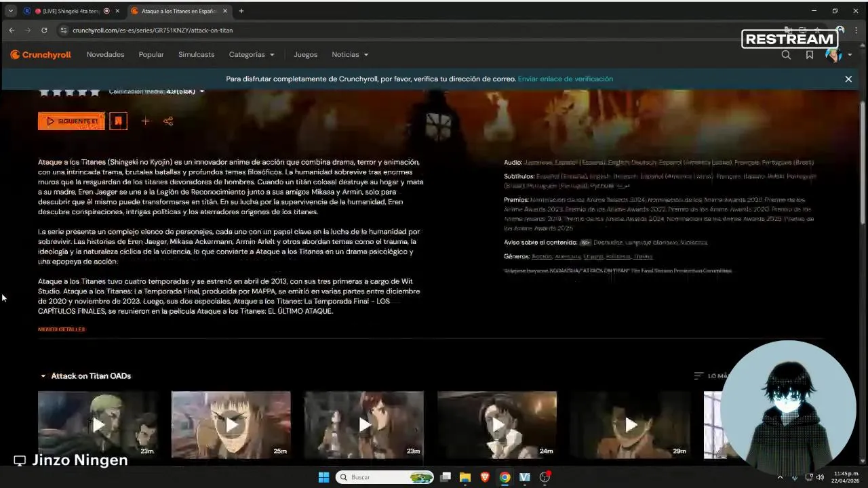Screen dimensions: 868x488
Task: Reload the page with refresh icon
Action: tap(44, 30)
